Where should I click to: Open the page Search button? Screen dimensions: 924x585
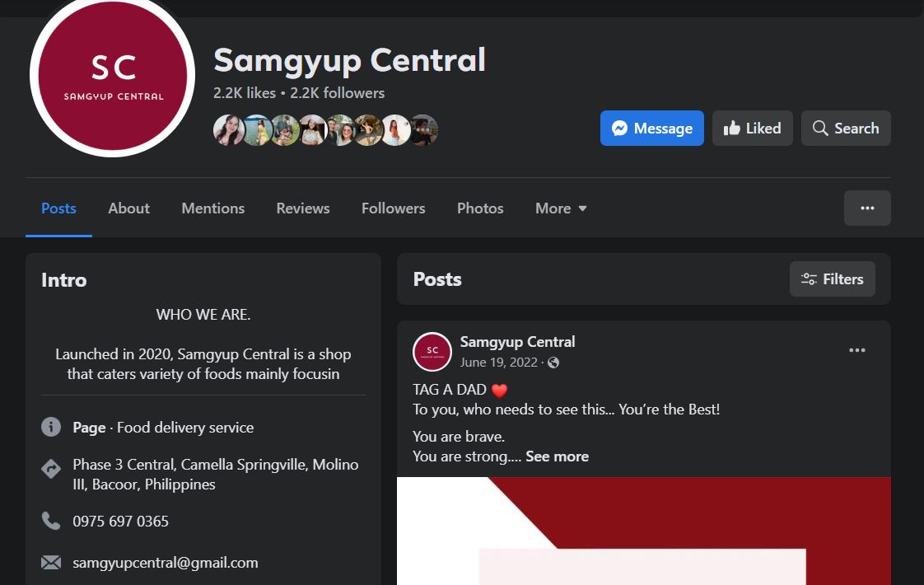coord(846,128)
